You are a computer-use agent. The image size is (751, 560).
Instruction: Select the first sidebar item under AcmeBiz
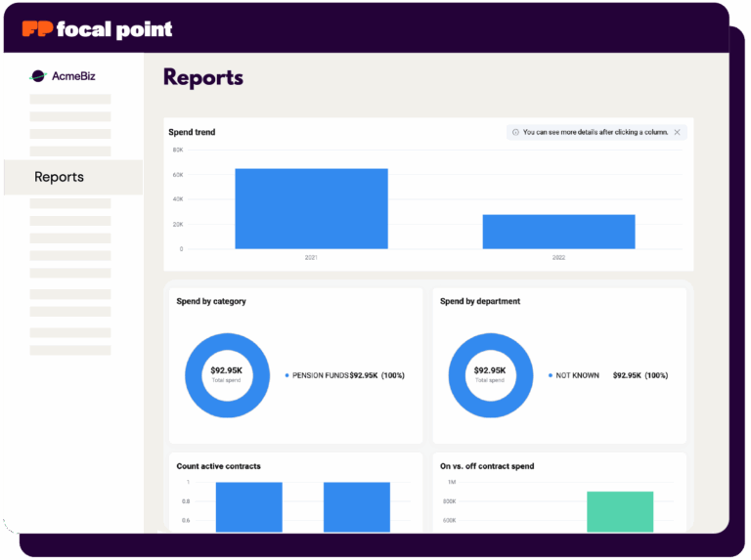70,99
